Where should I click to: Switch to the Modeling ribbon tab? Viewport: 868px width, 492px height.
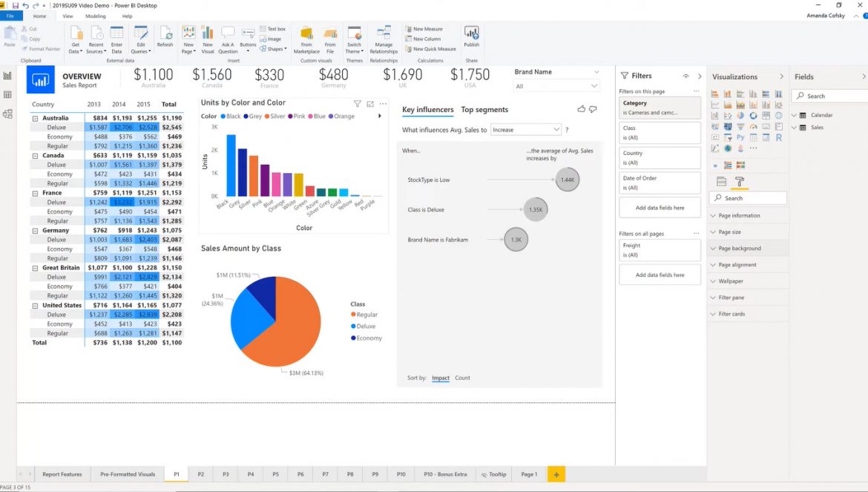pyautogui.click(x=96, y=16)
